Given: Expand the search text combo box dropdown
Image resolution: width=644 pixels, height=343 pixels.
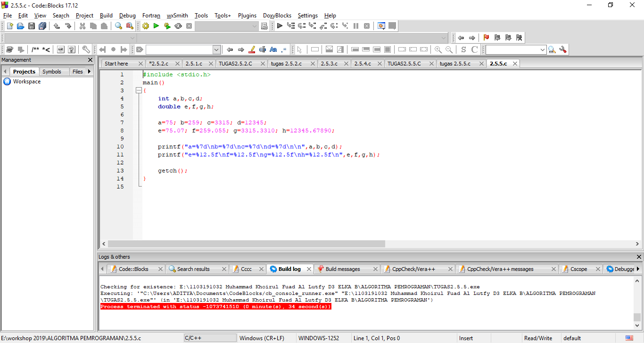Looking at the screenshot, I should 216,49.
